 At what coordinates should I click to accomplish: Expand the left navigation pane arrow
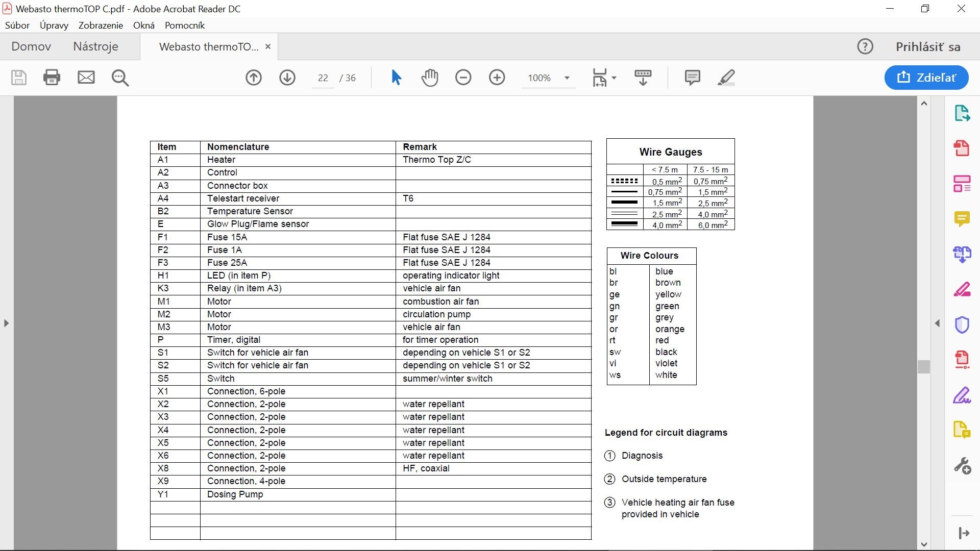6,323
